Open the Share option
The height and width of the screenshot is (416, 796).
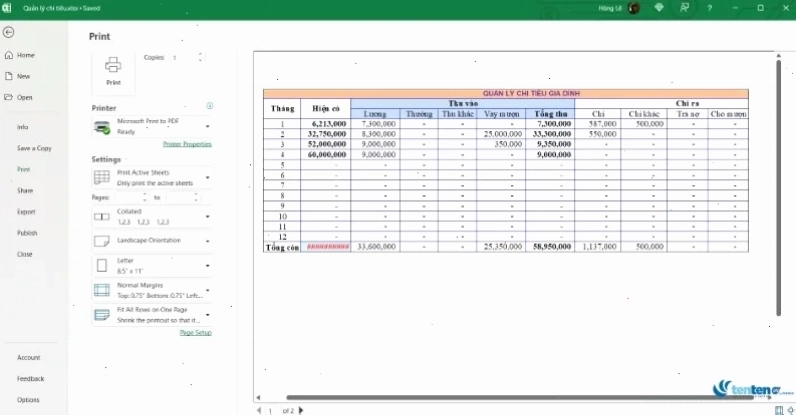click(25, 190)
